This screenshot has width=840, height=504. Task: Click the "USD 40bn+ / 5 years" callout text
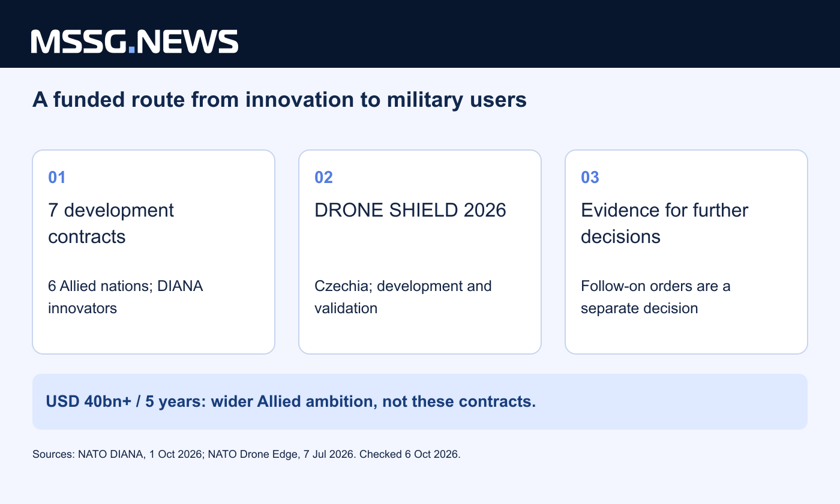coord(290,401)
